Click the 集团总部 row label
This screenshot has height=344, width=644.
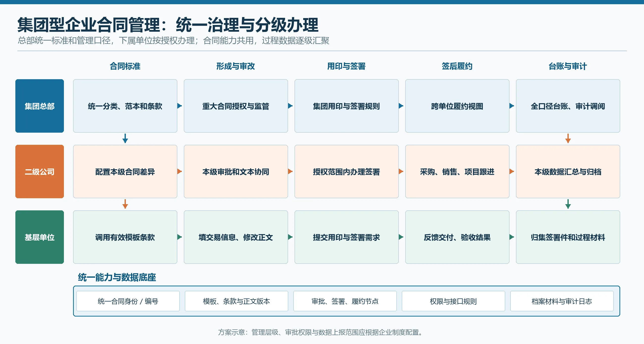39,106
